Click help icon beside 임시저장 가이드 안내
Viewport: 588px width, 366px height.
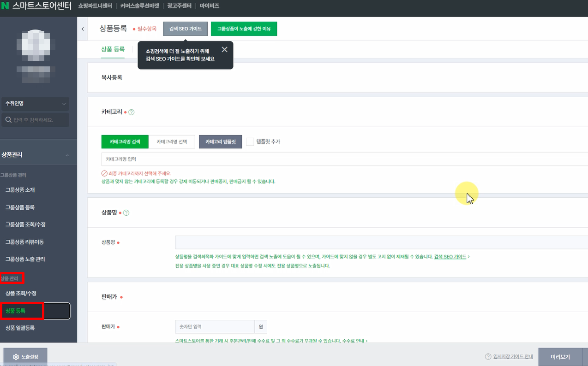[488, 357]
